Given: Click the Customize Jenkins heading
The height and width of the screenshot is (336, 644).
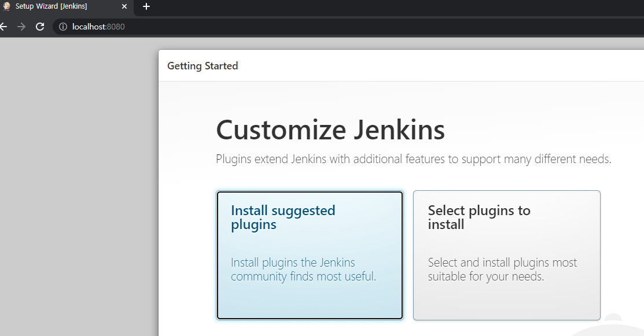Looking at the screenshot, I should 330,130.
